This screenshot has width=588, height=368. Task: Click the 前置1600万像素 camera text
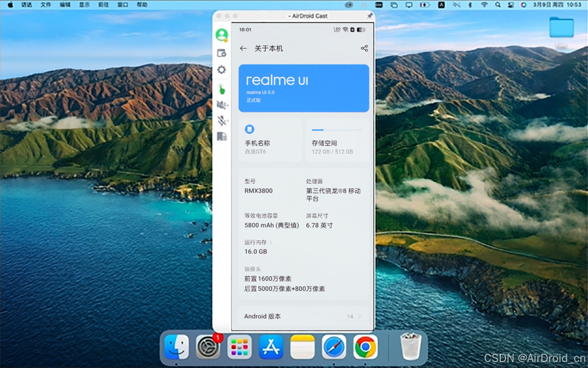(267, 278)
